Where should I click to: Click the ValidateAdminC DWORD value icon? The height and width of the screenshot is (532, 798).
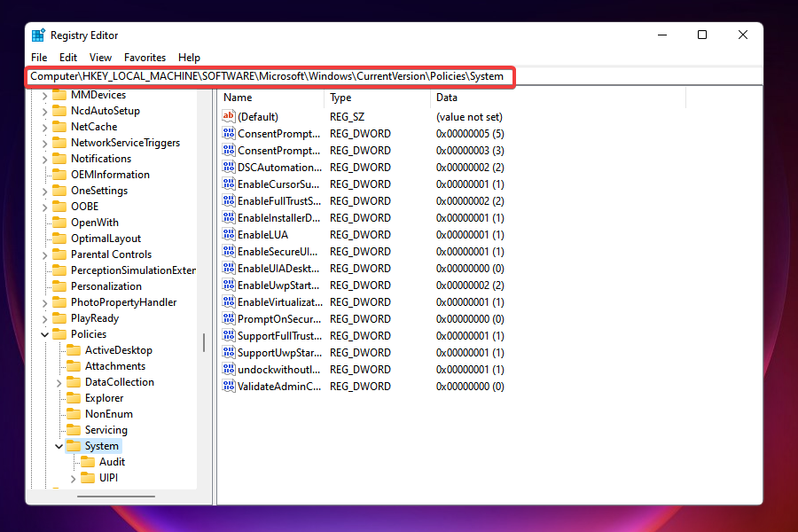tap(229, 386)
